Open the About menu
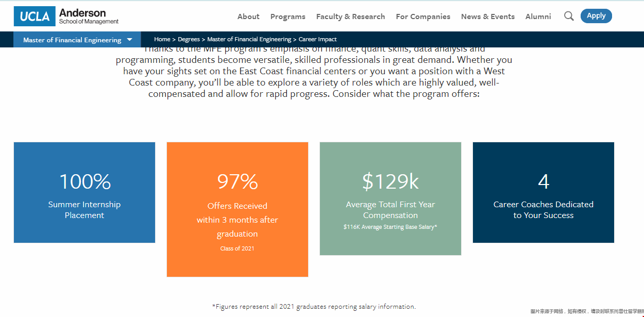This screenshot has width=644, height=317. (248, 16)
